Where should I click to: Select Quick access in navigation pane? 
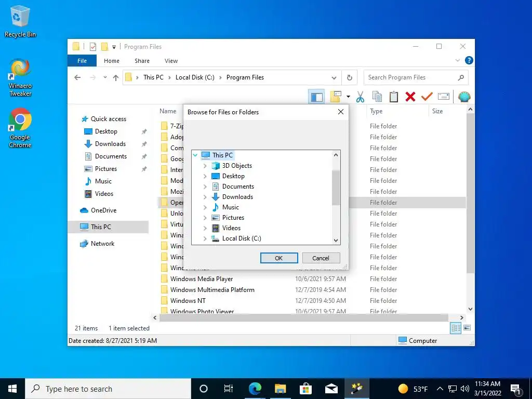click(108, 119)
